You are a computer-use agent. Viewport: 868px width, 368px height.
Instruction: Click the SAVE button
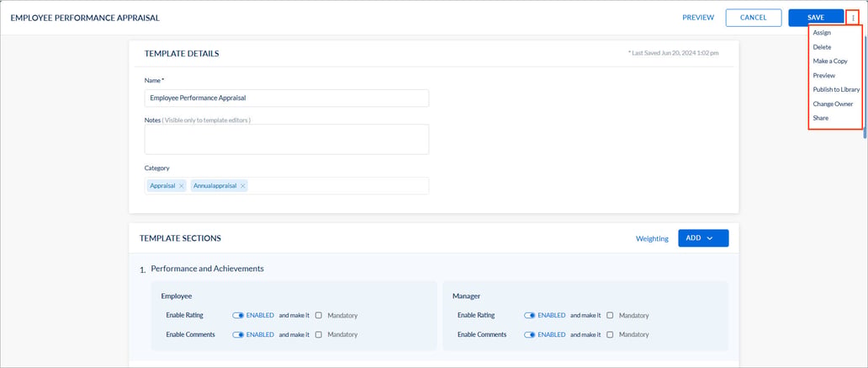click(815, 18)
